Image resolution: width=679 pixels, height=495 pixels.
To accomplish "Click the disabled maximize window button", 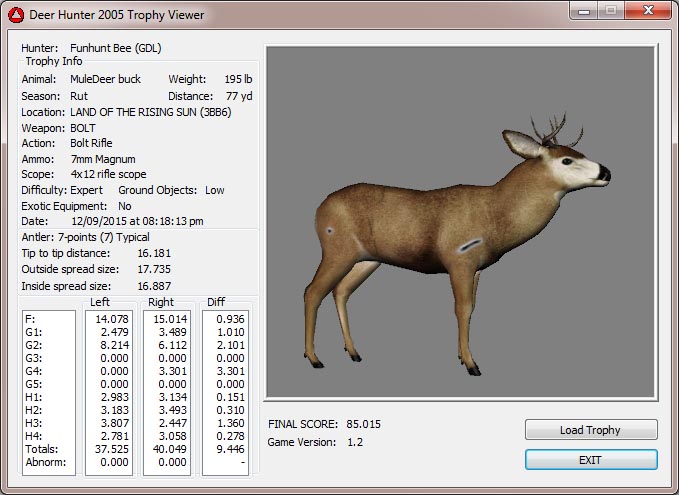I will click(609, 11).
